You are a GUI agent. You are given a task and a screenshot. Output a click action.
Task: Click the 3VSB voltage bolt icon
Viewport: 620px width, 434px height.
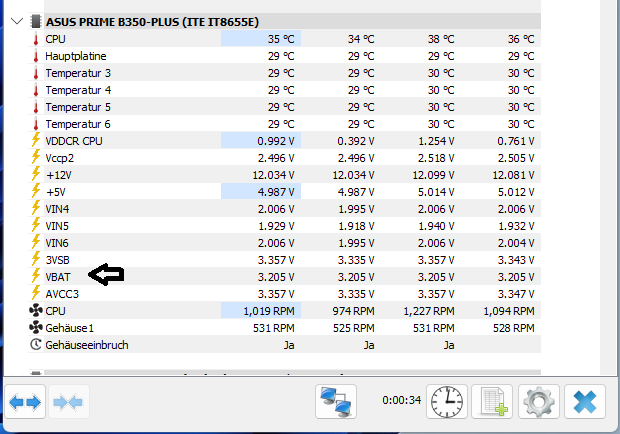point(36,259)
